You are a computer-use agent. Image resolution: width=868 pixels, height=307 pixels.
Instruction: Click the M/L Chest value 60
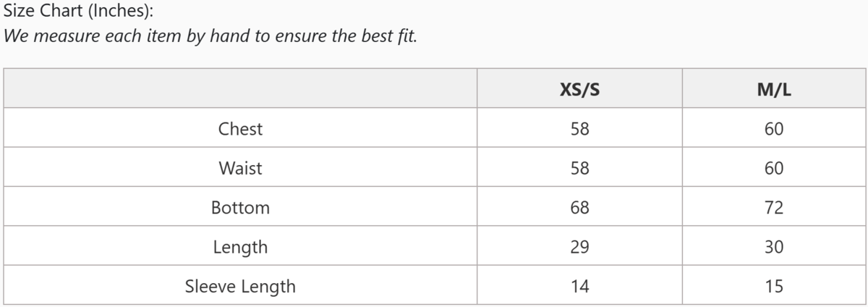click(x=774, y=129)
